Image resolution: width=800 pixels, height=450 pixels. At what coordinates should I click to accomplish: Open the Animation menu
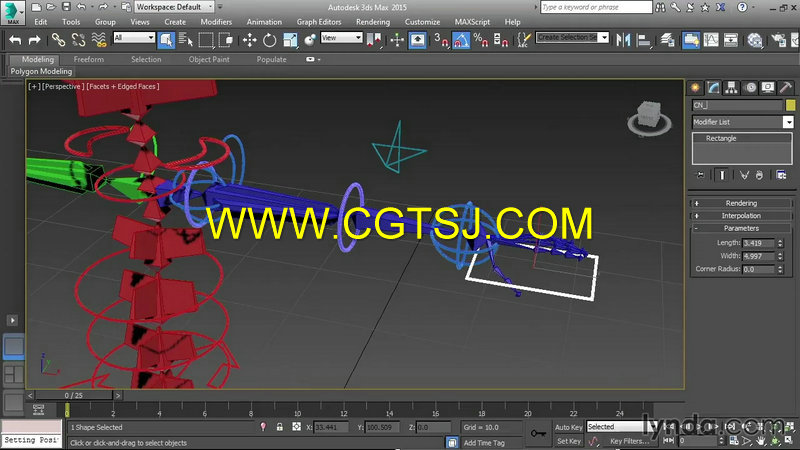click(264, 22)
